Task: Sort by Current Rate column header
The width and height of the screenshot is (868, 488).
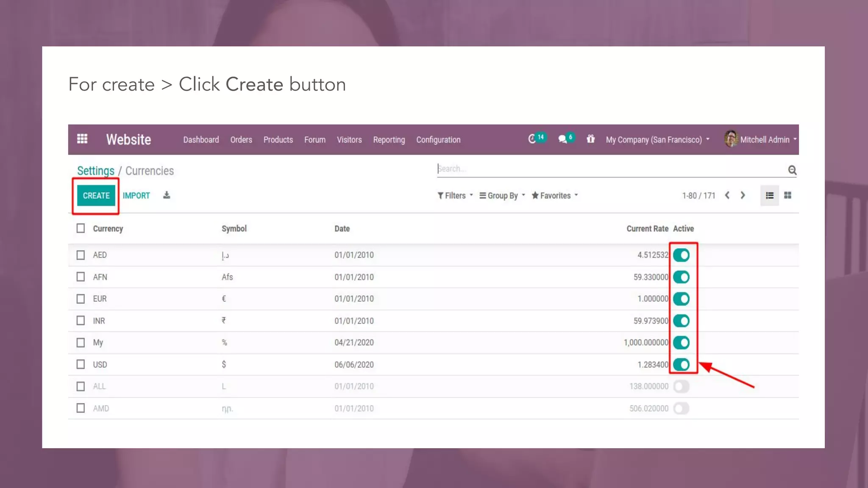Action: coord(647,229)
